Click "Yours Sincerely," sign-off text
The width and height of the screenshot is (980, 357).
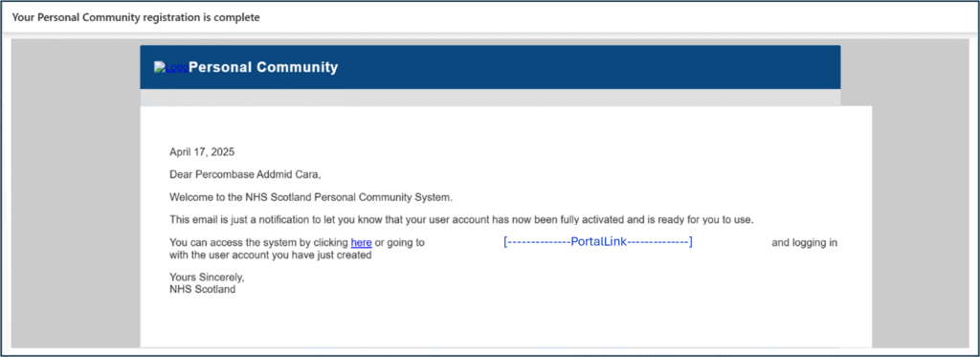click(207, 278)
